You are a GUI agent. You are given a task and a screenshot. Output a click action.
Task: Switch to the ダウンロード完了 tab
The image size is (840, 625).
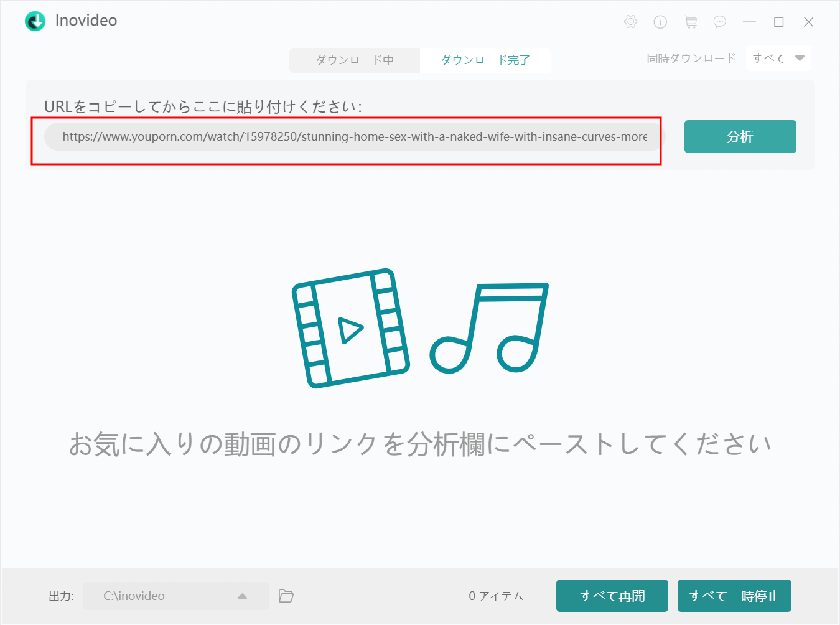[x=485, y=60]
